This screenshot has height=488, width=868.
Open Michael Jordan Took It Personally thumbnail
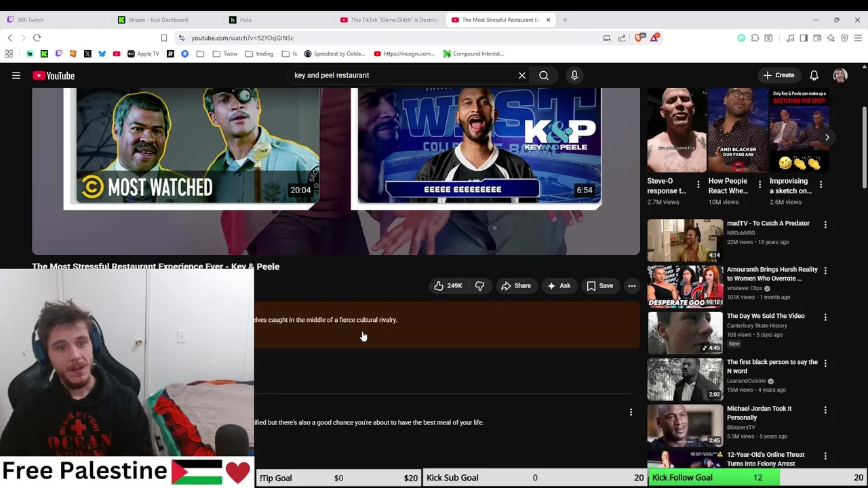tap(685, 425)
